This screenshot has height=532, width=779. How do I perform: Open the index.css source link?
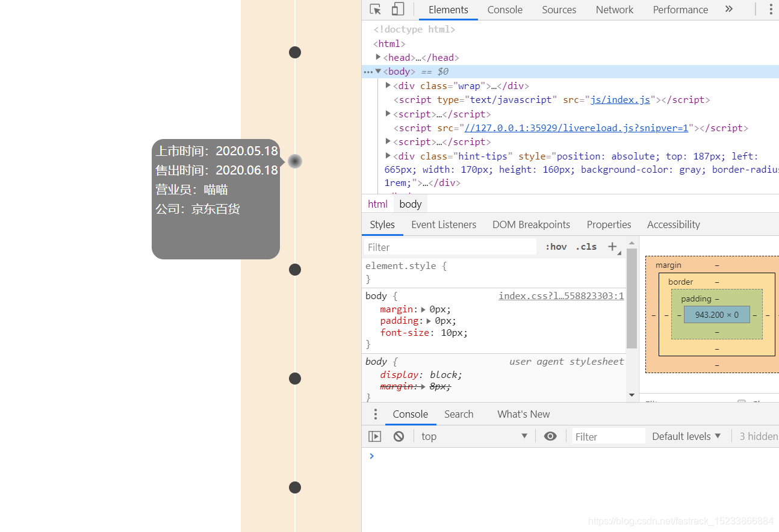561,296
